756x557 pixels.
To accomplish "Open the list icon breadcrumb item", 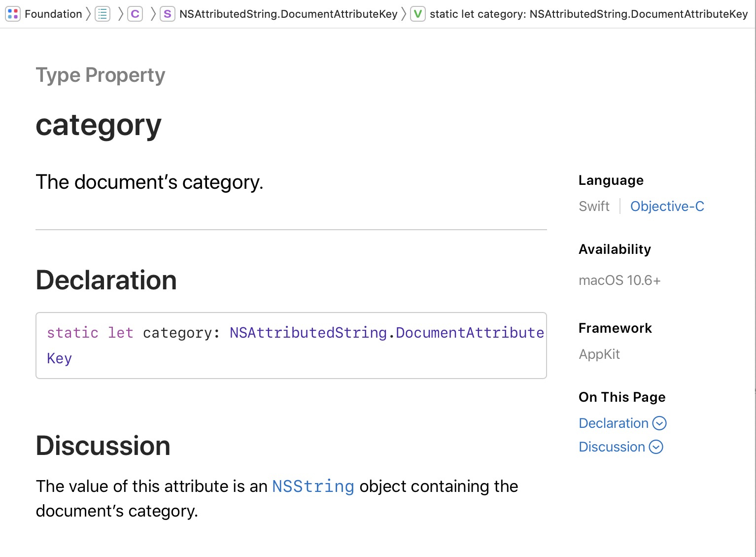I will point(103,14).
